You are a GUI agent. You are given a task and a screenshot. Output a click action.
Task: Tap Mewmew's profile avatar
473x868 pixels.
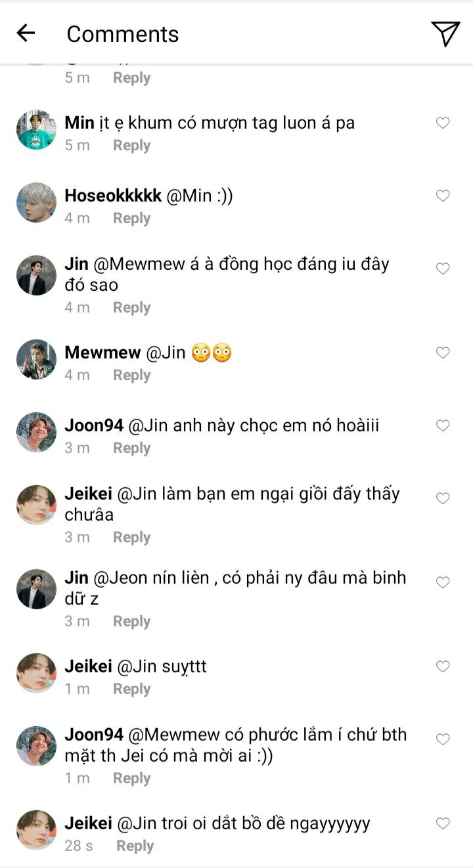pos(36,360)
